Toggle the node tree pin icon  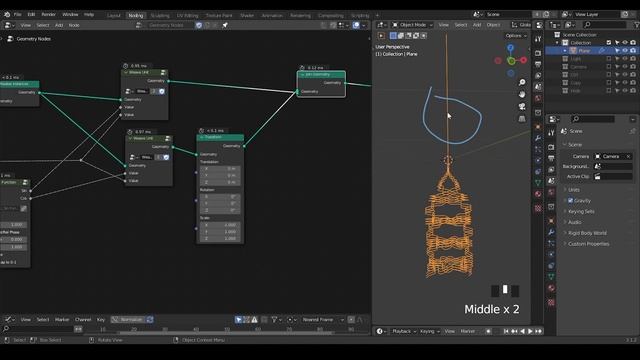(x=225, y=25)
